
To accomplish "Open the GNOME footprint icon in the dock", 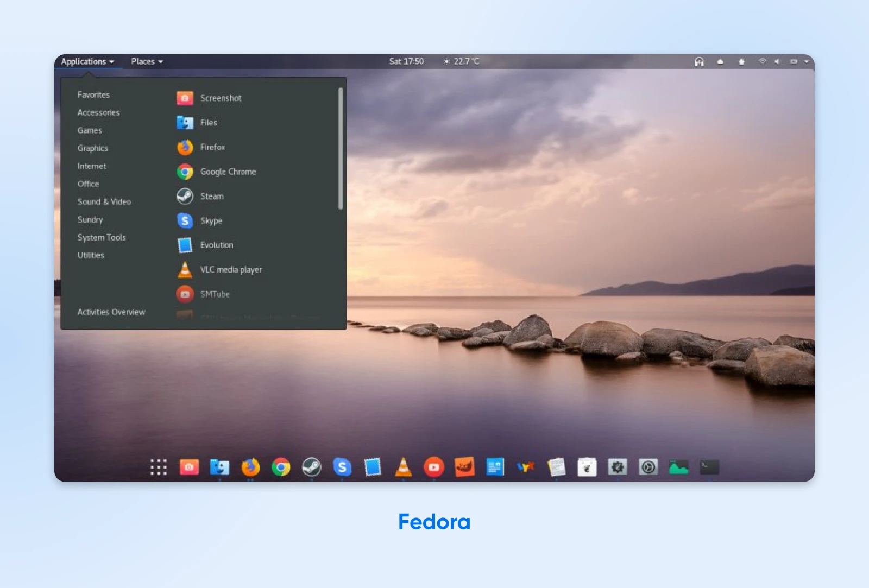I will 587,467.
